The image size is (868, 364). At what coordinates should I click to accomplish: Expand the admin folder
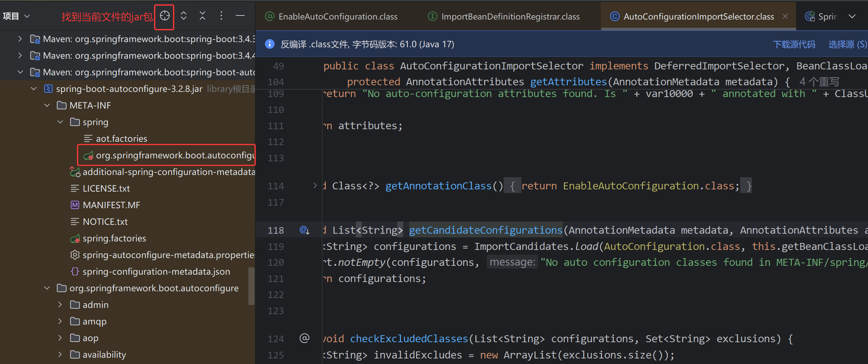pos(60,305)
